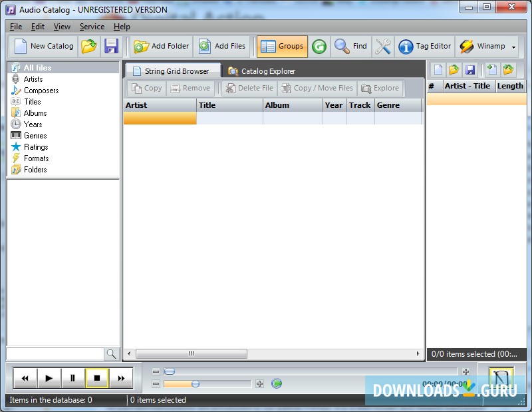This screenshot has height=412, width=532.
Task: Sort by the Track column header
Action: click(x=360, y=105)
